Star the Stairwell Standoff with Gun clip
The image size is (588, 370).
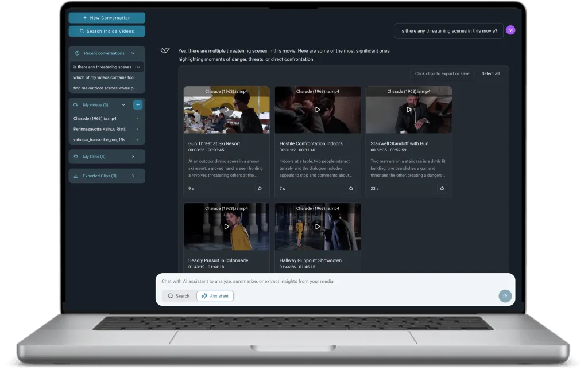(x=442, y=188)
